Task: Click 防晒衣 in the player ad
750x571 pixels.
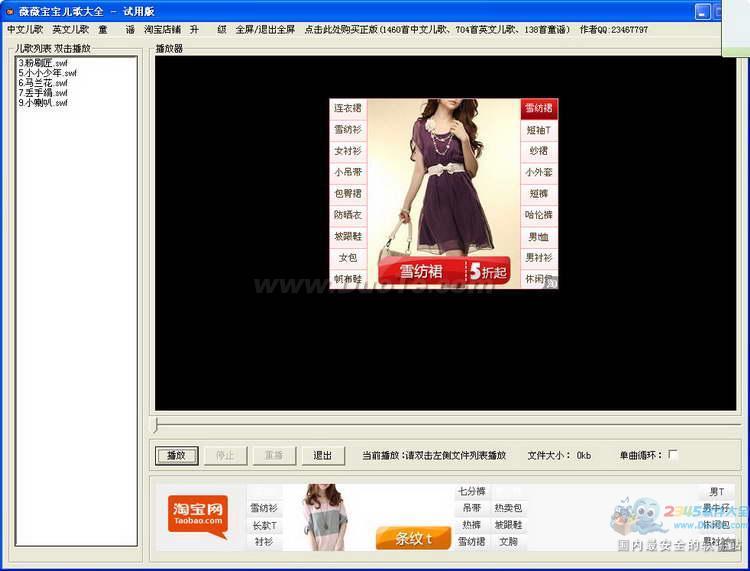Action: 348,215
